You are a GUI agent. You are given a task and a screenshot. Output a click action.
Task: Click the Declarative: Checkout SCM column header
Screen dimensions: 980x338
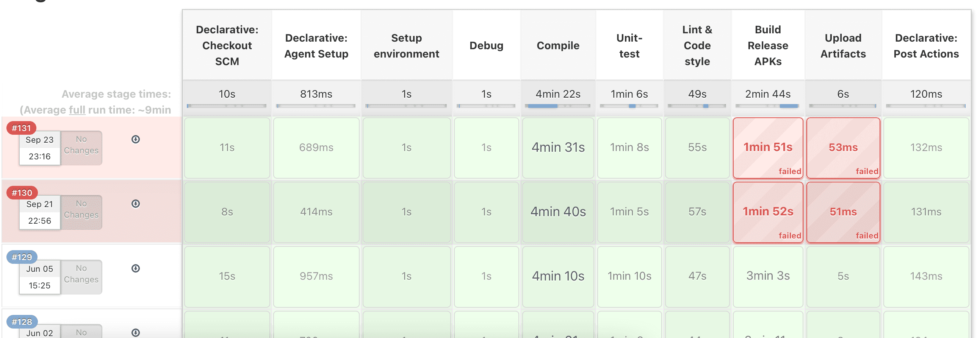(227, 45)
